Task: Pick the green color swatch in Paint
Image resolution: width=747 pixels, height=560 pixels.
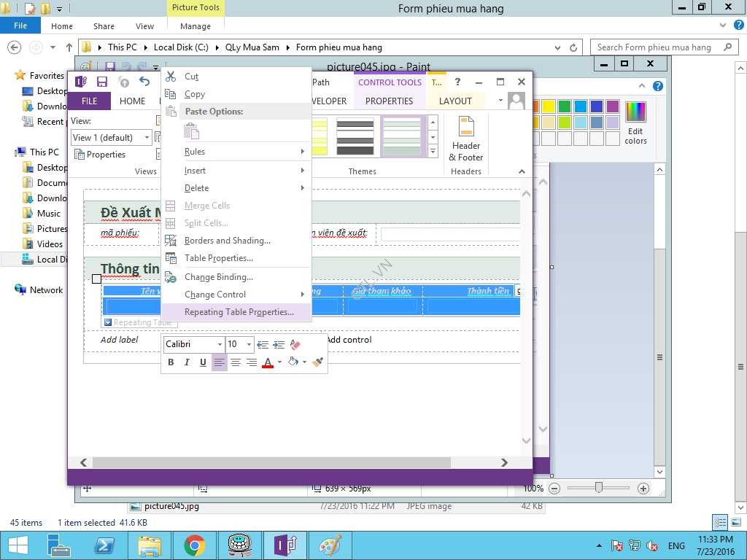Action: (564, 106)
